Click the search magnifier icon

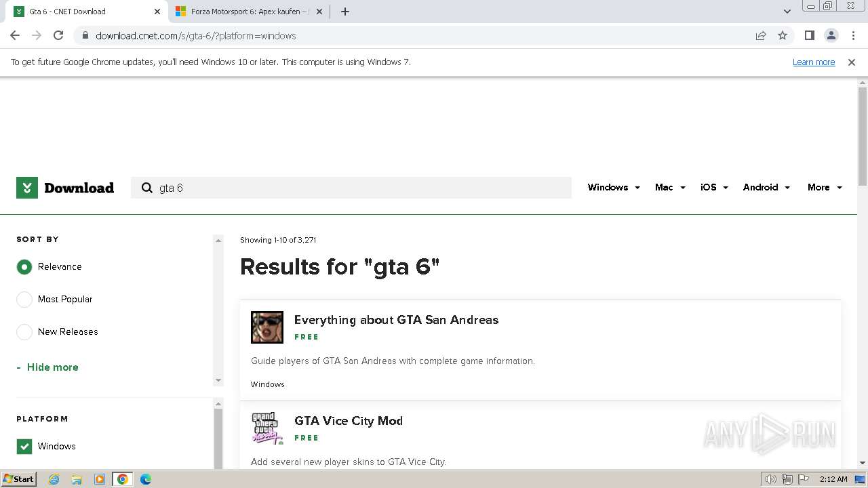coord(146,188)
